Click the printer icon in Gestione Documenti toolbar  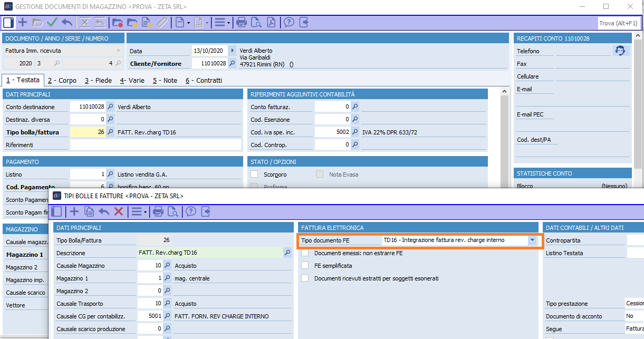click(242, 22)
